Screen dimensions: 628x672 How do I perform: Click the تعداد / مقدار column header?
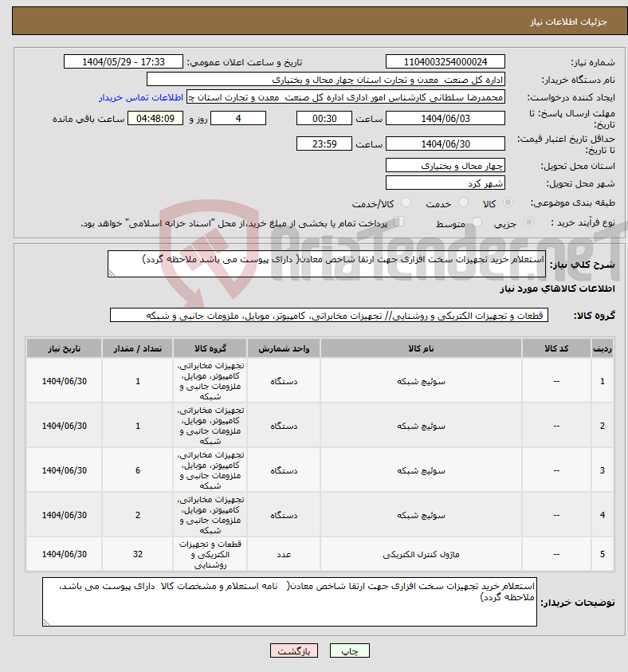(x=138, y=348)
